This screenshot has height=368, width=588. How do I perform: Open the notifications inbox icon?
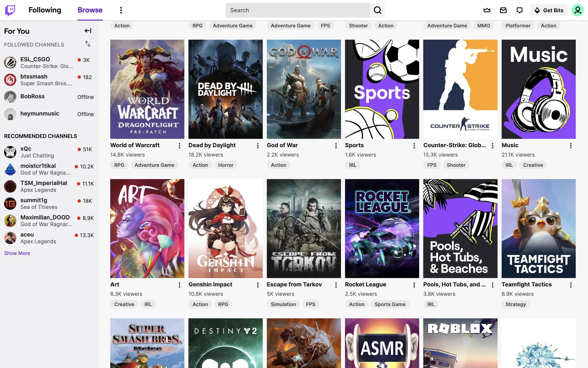click(503, 10)
